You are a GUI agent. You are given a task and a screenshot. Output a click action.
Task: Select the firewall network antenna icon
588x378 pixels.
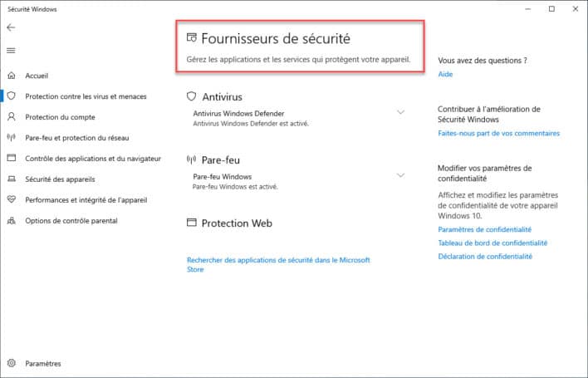click(x=12, y=137)
